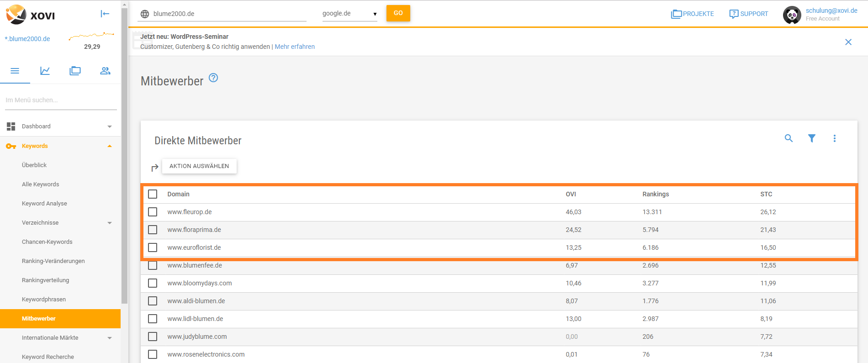Select Keywordphrasen in the sidebar
This screenshot has width=868, height=363.
click(x=44, y=300)
